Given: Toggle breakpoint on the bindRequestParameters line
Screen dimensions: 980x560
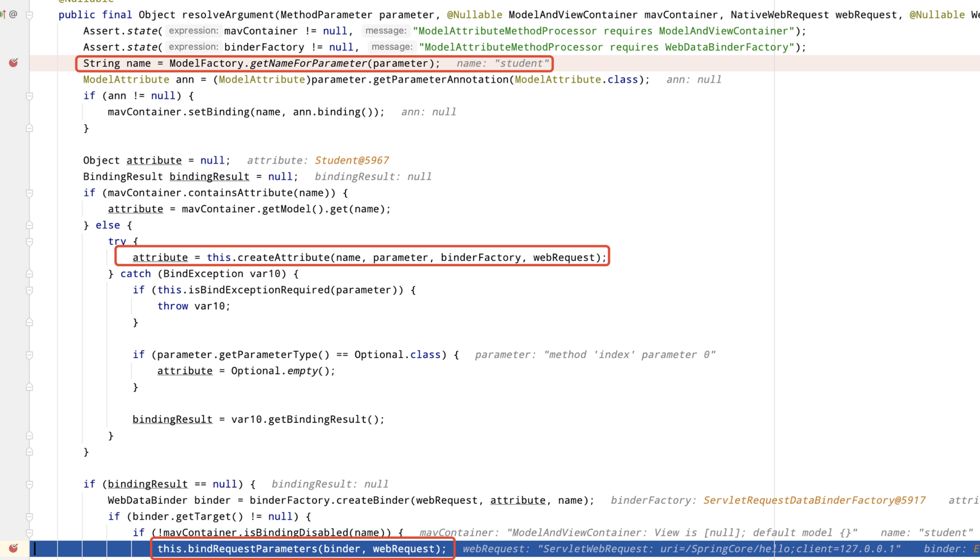Looking at the screenshot, I should pos(14,548).
